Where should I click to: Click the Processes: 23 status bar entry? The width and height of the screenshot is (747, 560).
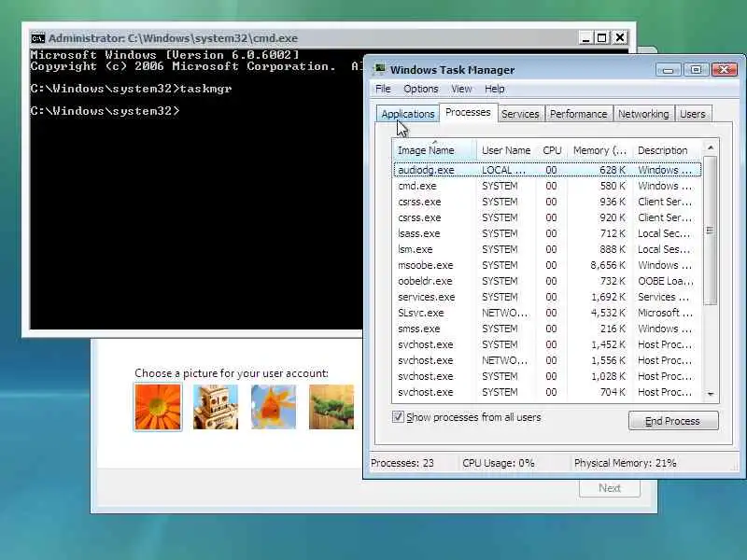pyautogui.click(x=402, y=463)
